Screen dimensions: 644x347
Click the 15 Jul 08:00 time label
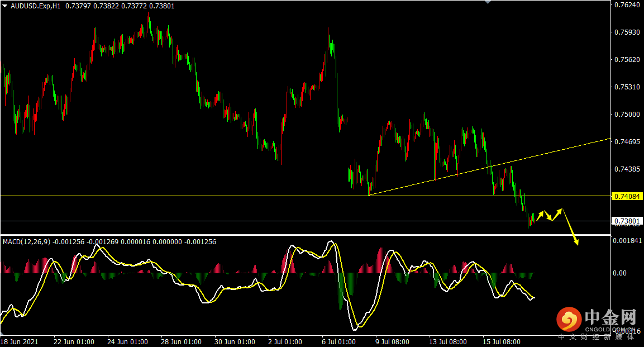click(502, 341)
